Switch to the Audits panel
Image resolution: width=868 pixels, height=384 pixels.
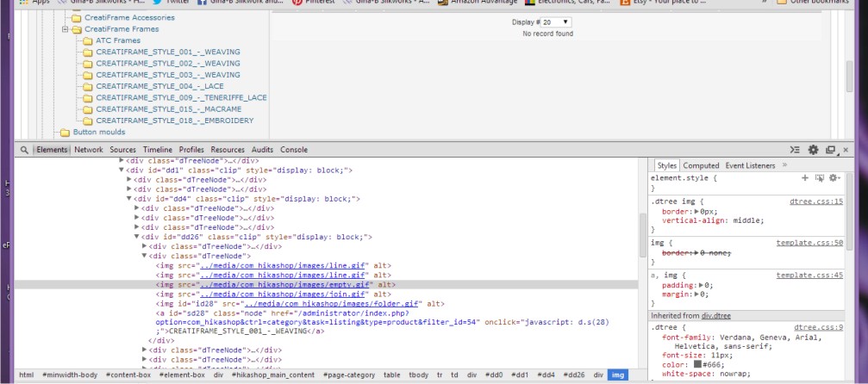coord(262,150)
